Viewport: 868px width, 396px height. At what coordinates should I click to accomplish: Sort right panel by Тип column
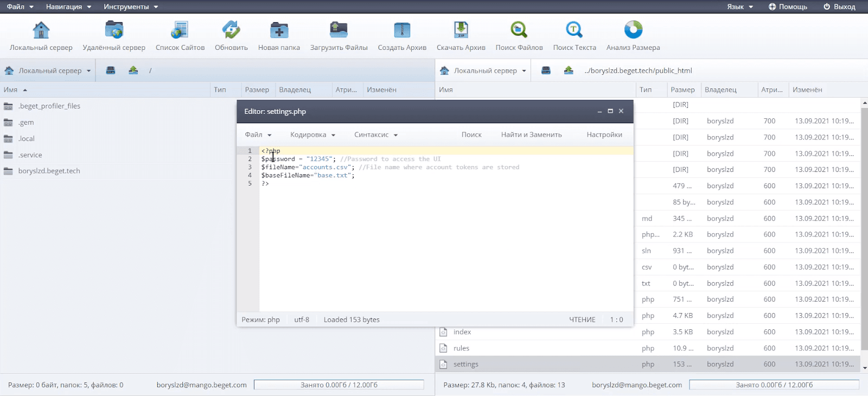(x=646, y=90)
